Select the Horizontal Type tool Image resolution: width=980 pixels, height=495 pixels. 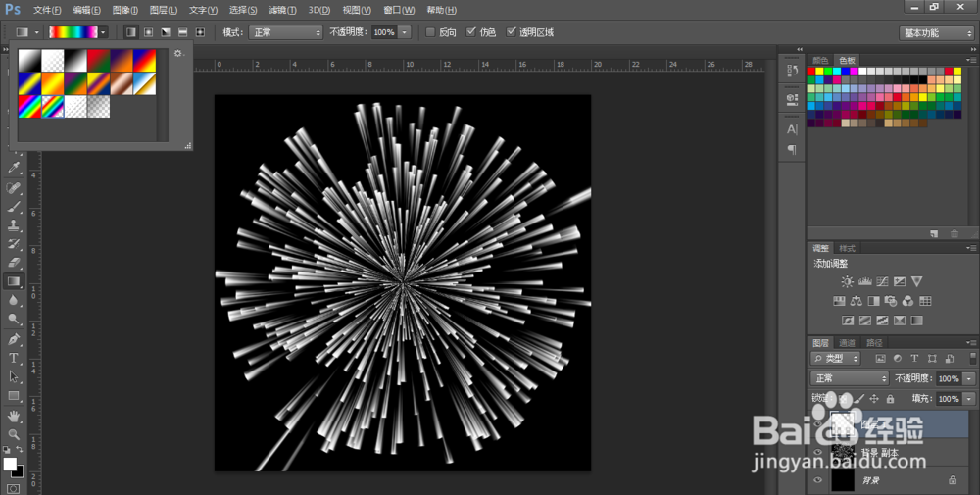pyautogui.click(x=14, y=358)
